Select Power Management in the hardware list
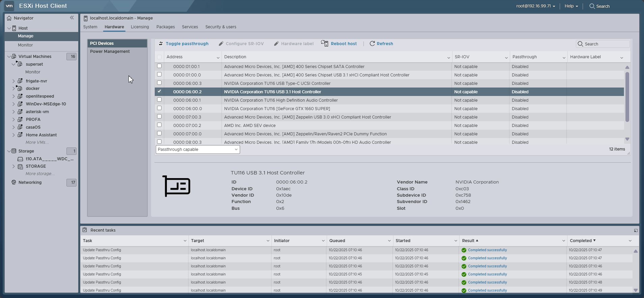This screenshot has width=644, height=298. coord(110,52)
